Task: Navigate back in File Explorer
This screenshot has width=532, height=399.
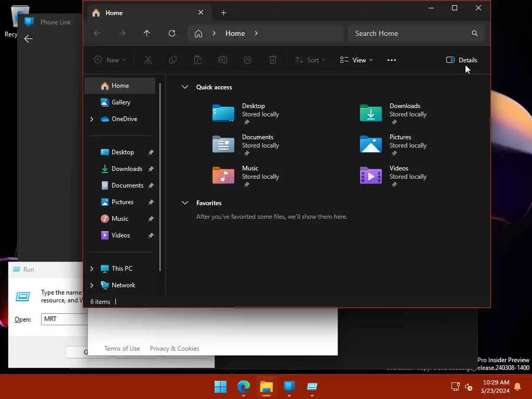Action: tap(97, 33)
